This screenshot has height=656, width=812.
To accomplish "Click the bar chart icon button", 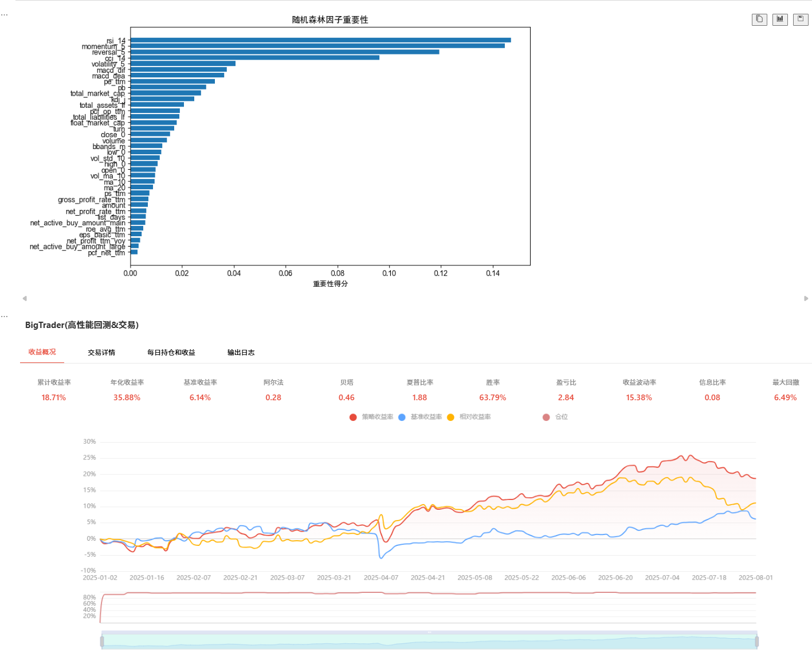I will pos(780,19).
